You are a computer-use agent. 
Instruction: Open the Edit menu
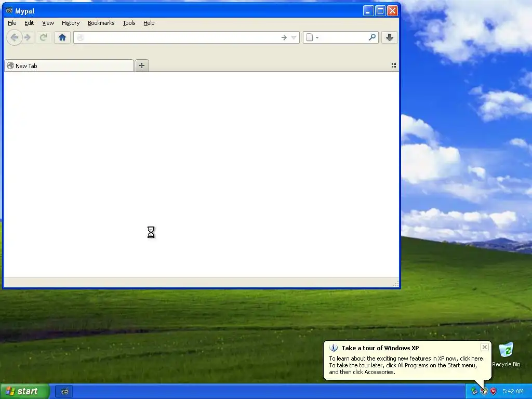[x=29, y=23]
